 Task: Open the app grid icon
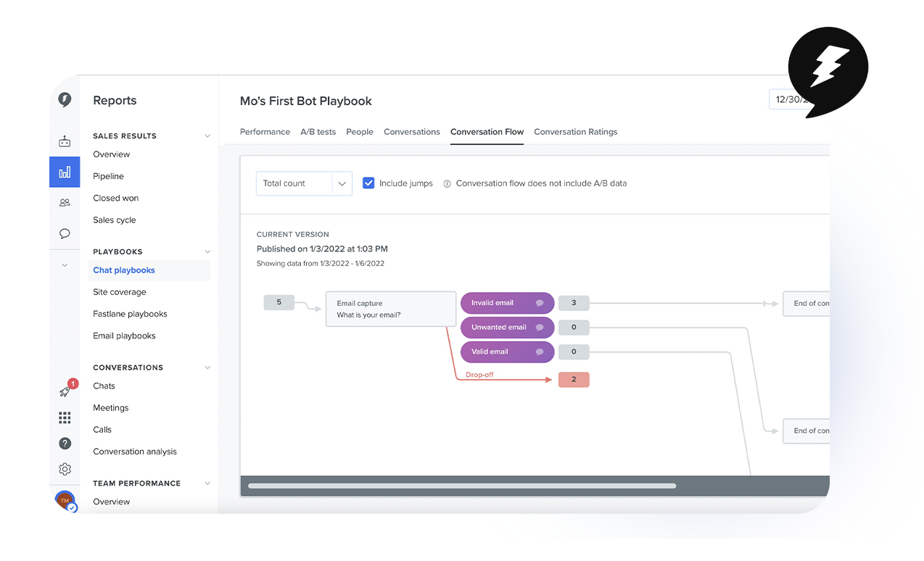pos(65,417)
